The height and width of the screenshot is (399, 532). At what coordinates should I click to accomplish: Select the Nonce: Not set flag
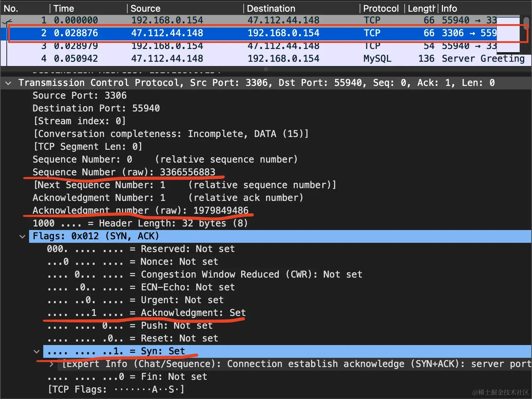(x=133, y=262)
